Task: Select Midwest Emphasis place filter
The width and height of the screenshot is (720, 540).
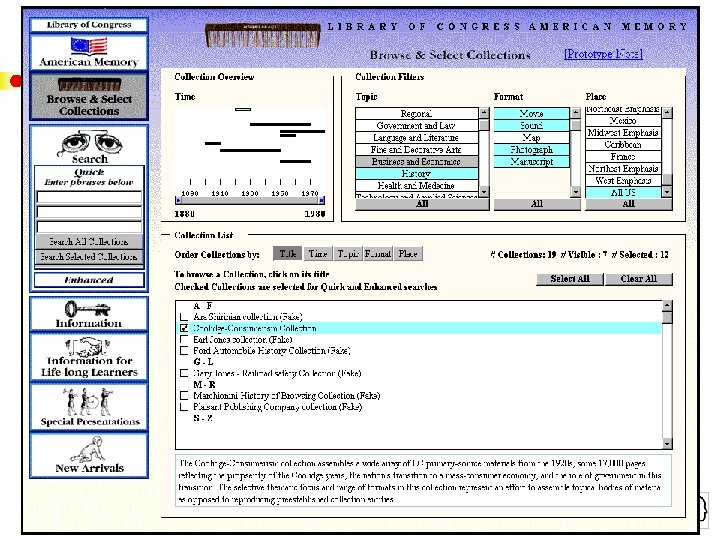Action: [x=623, y=133]
